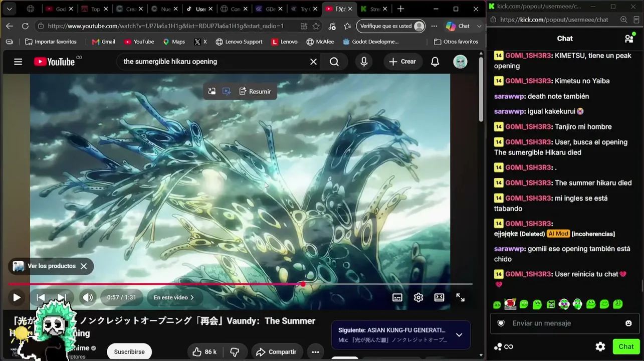Switch to the TikTok 'User' tab
The image size is (644, 361).
(199, 9)
